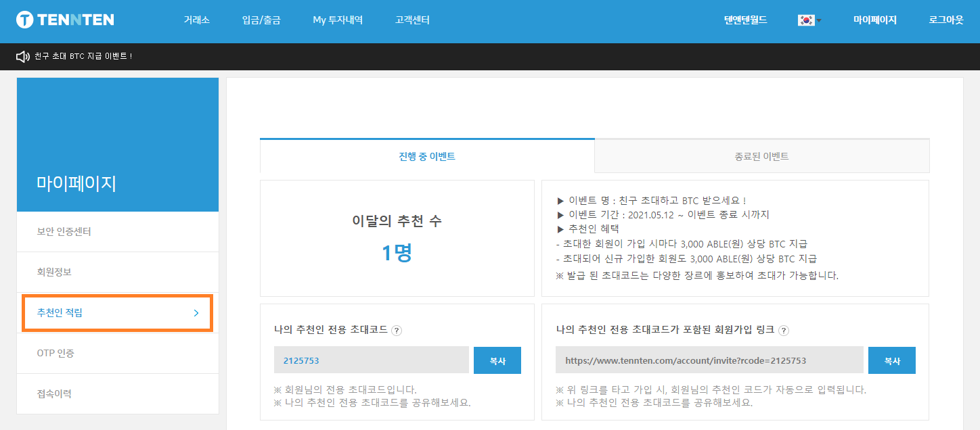The height and width of the screenshot is (430, 980).
Task: Copy the invite code 2125753 with 복사 button
Action: pos(497,360)
